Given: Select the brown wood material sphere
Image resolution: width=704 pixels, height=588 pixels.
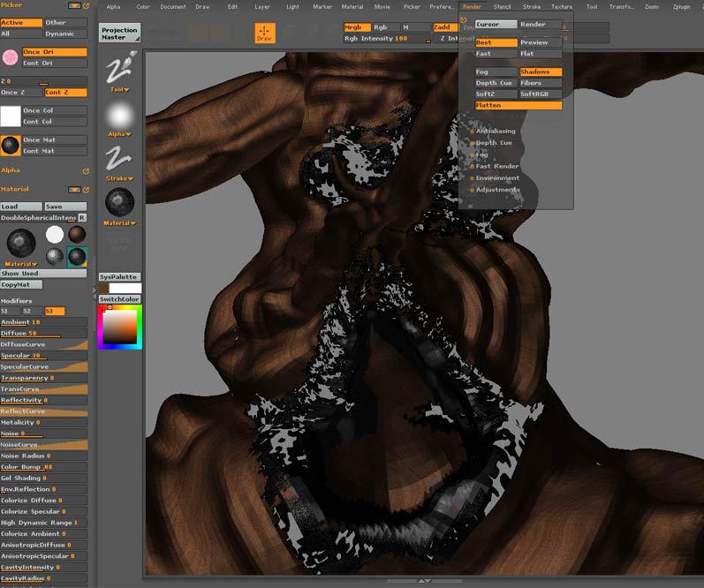Looking at the screenshot, I should [78, 234].
